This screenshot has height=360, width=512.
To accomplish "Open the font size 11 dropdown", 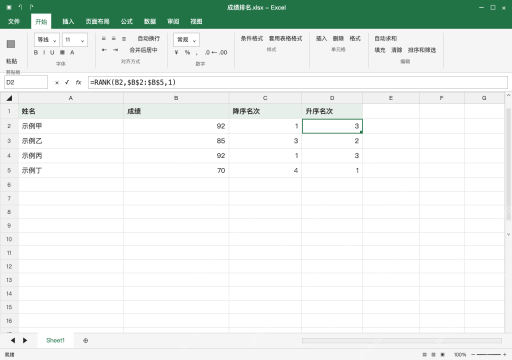I will coord(75,40).
